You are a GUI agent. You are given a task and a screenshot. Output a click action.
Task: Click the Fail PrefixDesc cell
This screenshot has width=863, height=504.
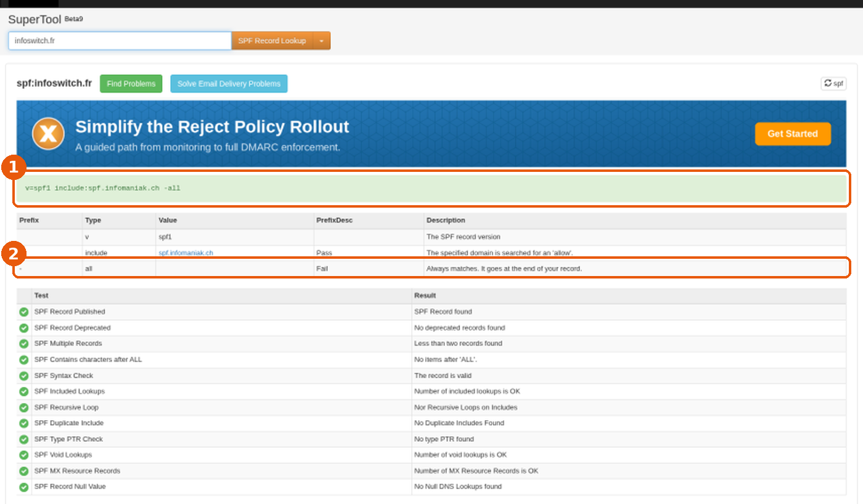pyautogui.click(x=369, y=269)
